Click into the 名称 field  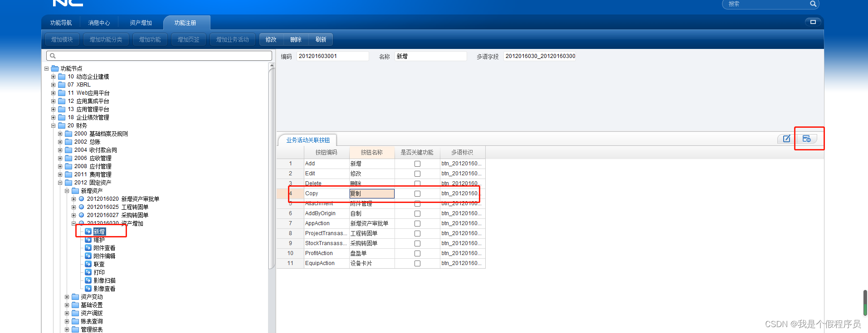[x=430, y=56]
